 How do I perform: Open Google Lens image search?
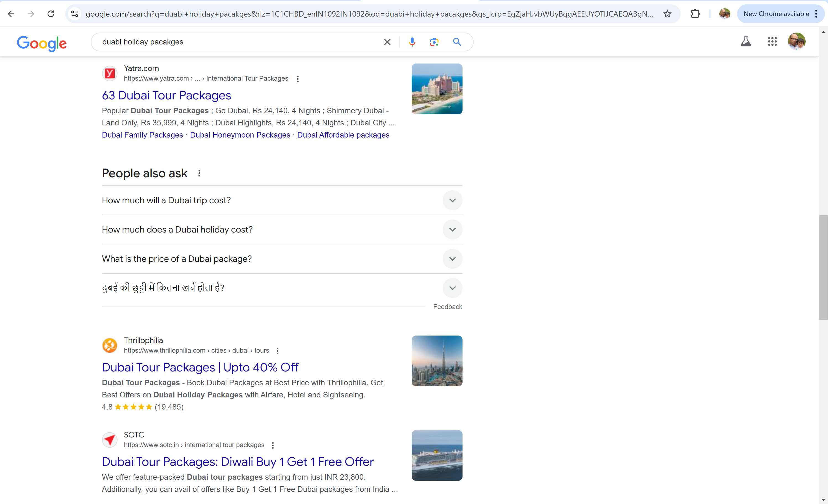tap(434, 42)
